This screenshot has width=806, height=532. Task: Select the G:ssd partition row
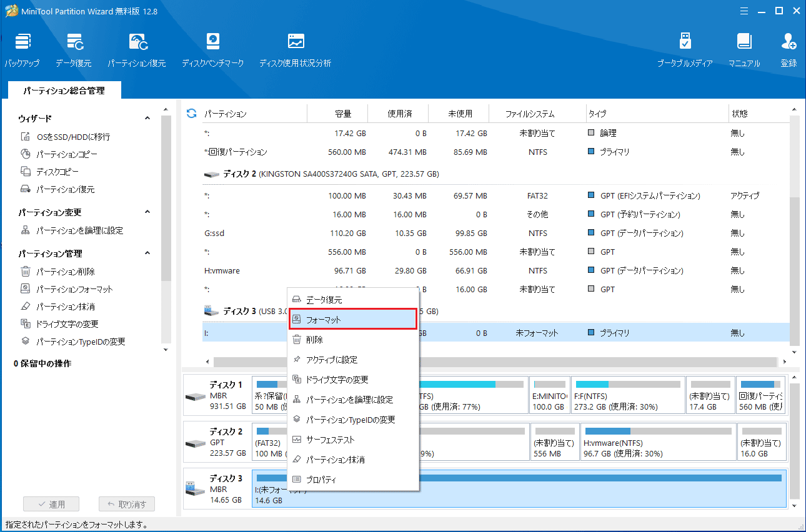click(x=497, y=233)
